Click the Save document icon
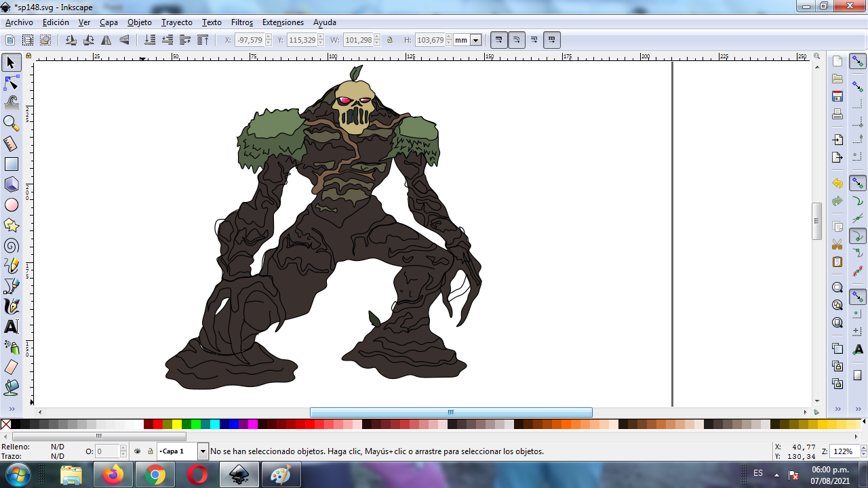 point(837,96)
